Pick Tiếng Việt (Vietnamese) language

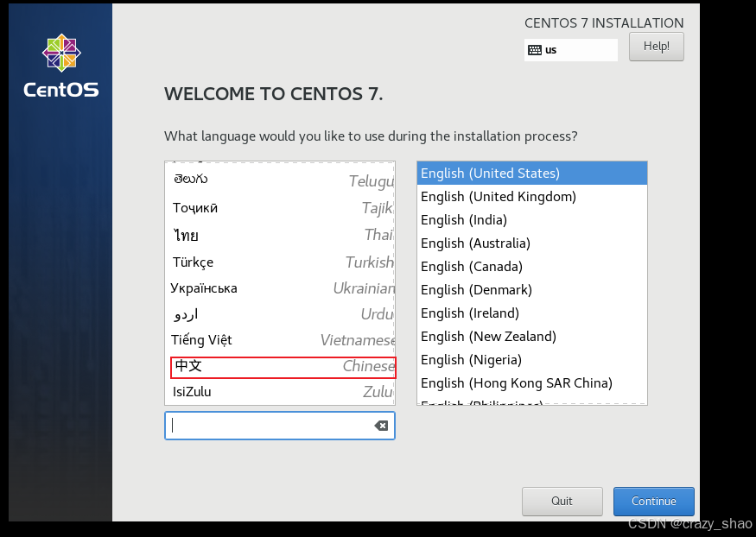click(280, 340)
